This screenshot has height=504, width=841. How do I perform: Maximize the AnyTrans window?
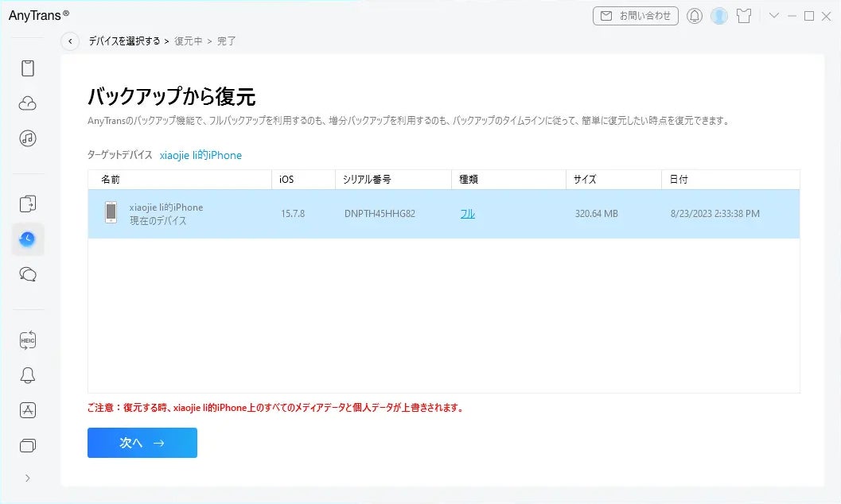click(x=809, y=16)
